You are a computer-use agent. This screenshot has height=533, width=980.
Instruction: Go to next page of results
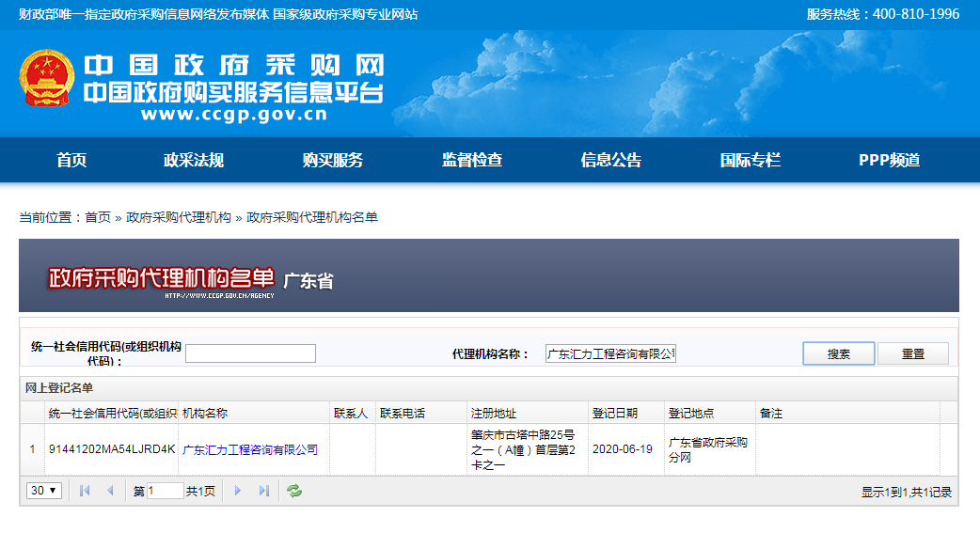pos(238,491)
